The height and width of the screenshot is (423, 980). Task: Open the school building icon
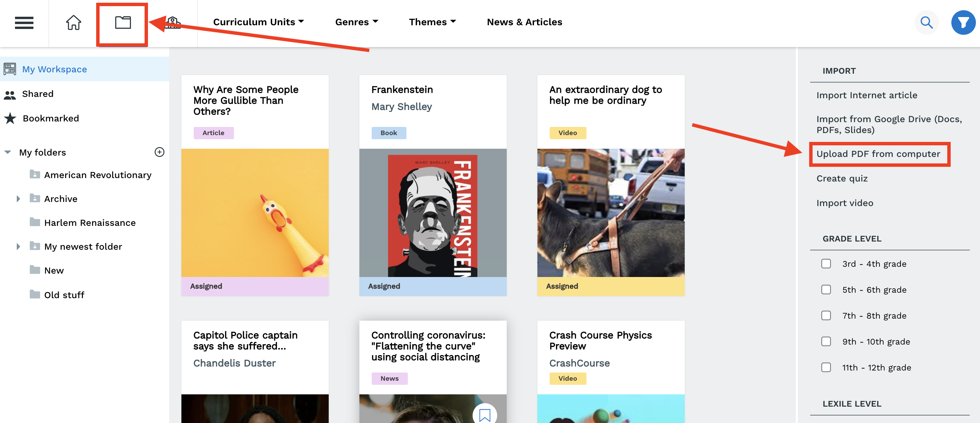(173, 23)
